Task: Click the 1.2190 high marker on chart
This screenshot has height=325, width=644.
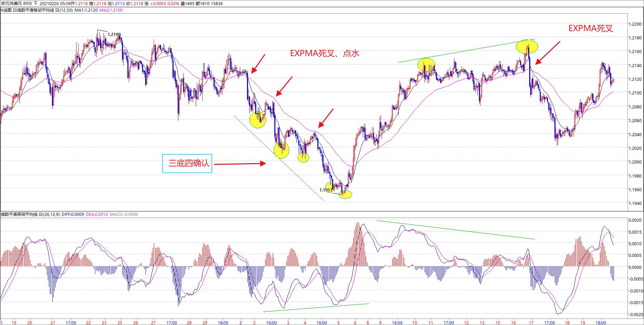Action: (114, 35)
